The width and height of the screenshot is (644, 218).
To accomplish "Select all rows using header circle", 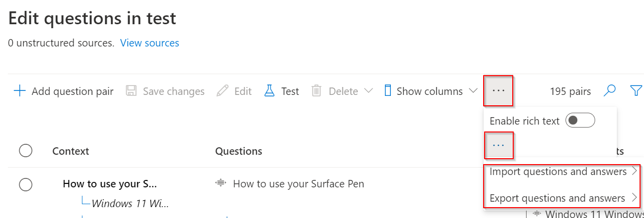I will pyautogui.click(x=26, y=151).
